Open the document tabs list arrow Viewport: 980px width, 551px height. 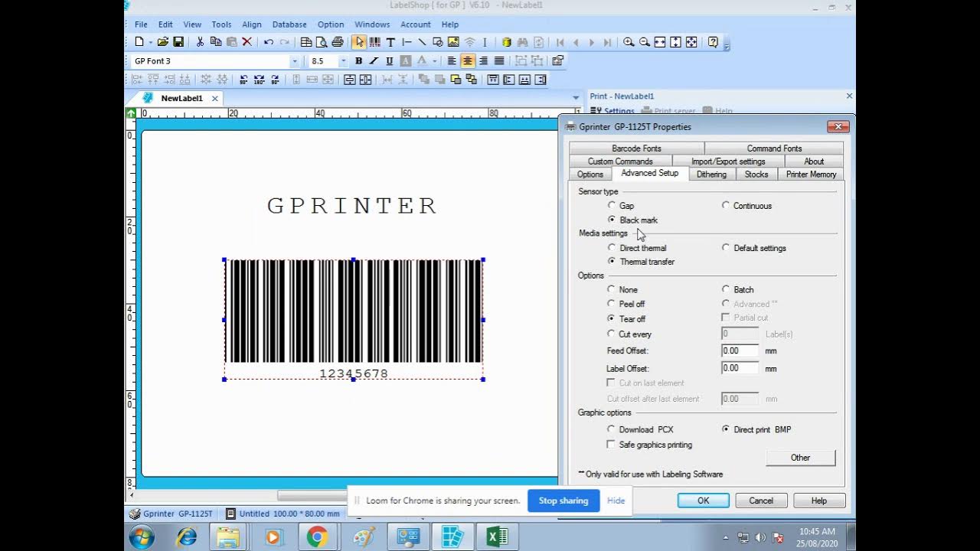[x=576, y=97]
